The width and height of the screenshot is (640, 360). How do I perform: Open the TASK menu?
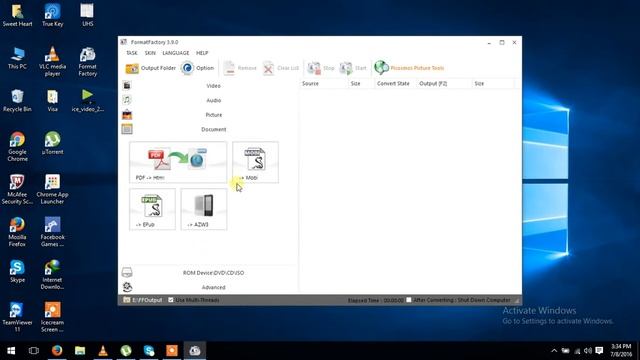(132, 53)
